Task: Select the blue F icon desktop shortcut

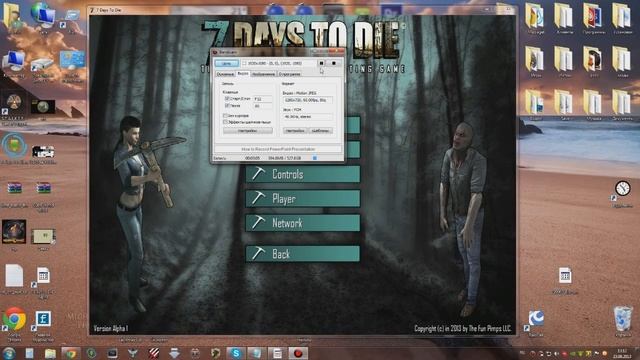Action: [x=43, y=319]
